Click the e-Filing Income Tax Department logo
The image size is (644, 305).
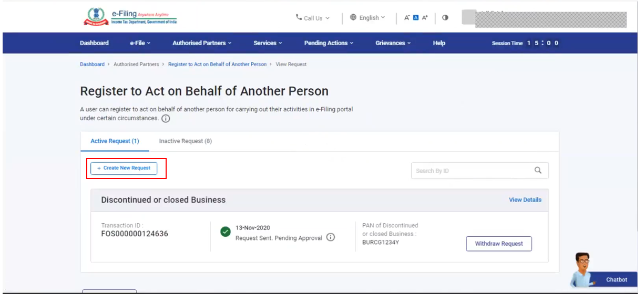point(130,17)
